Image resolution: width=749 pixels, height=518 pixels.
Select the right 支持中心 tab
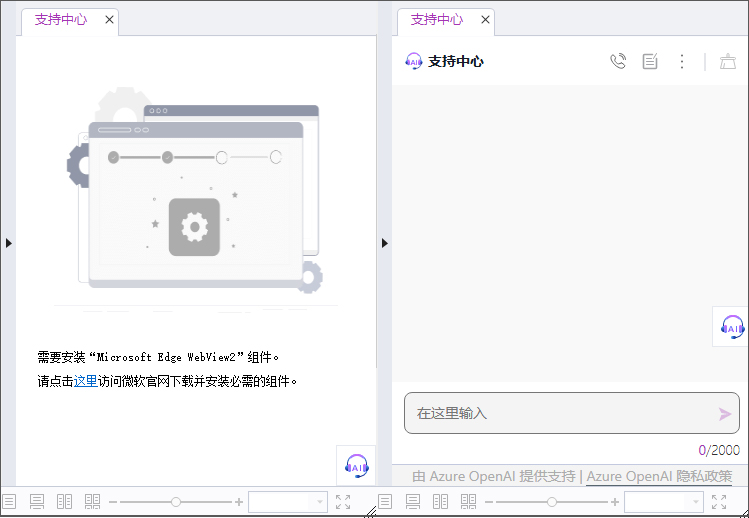[x=436, y=19]
